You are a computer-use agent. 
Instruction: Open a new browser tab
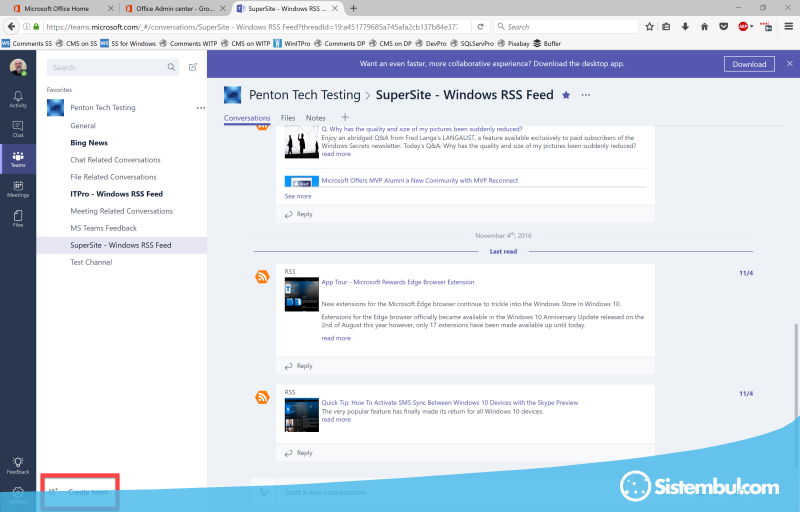354,8
